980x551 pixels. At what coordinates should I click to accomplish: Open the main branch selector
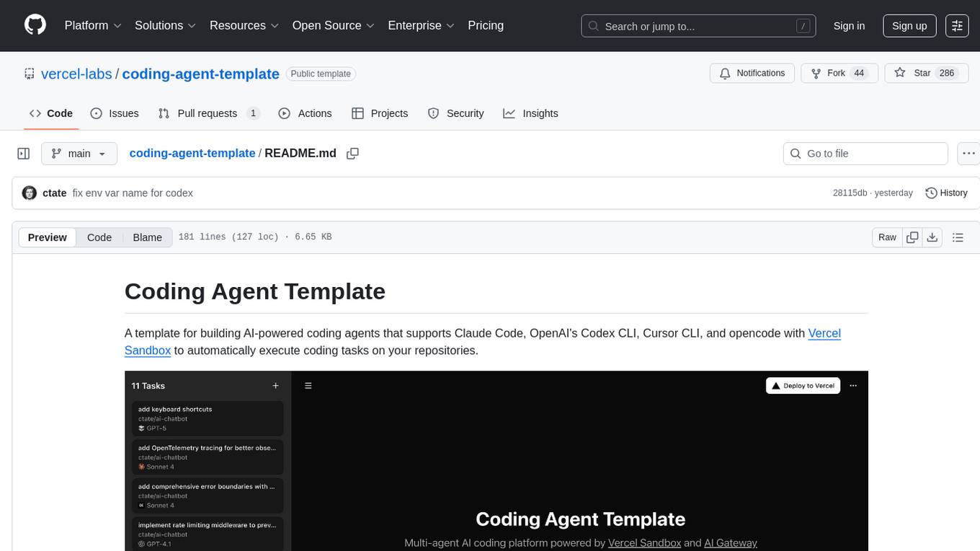79,154
